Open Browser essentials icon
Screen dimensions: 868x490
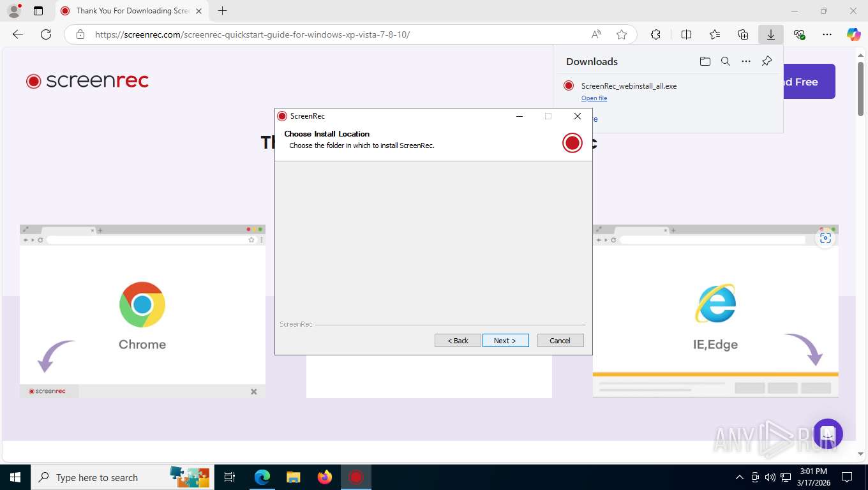799,34
